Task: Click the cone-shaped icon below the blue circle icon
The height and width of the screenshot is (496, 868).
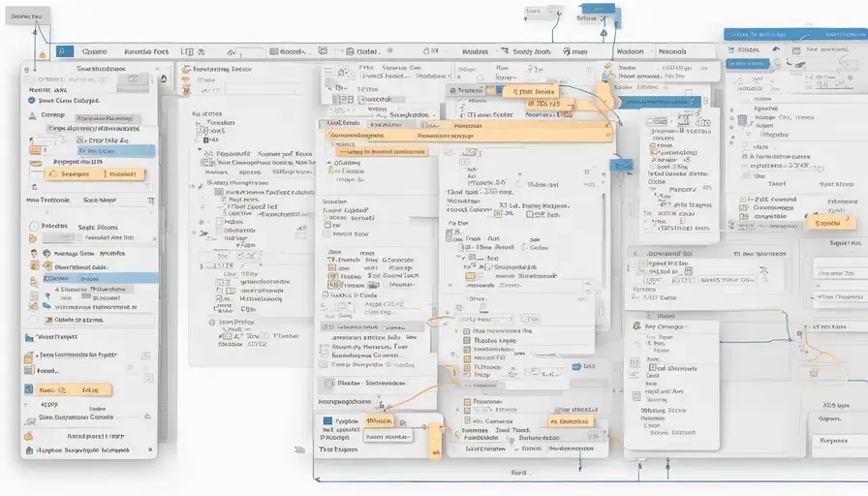Action: click(32, 115)
